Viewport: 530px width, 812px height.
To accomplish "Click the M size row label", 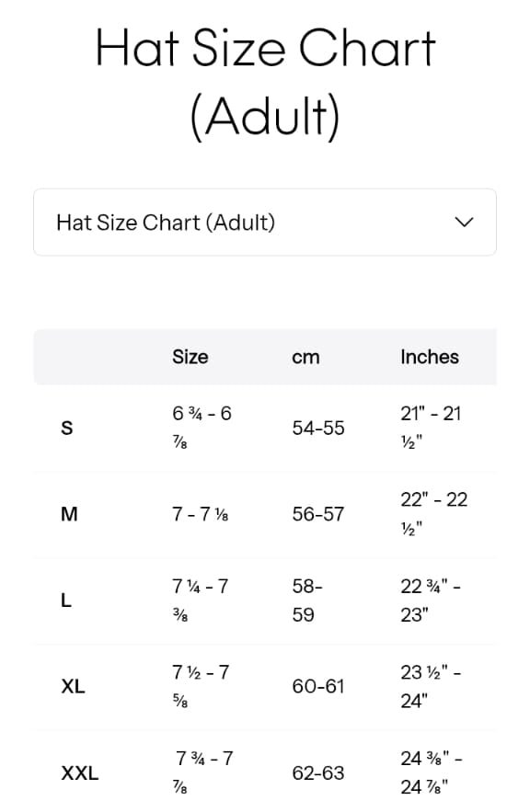I will pyautogui.click(x=69, y=514).
